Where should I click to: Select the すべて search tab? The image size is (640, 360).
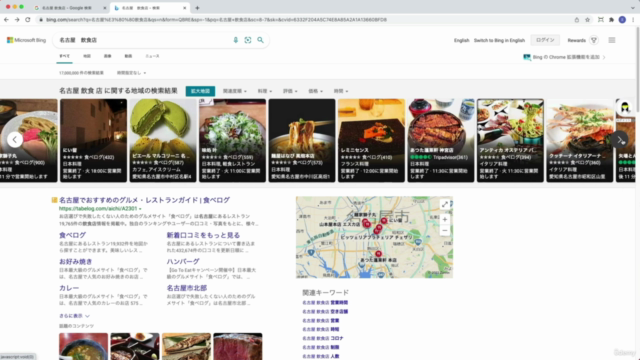(x=64, y=56)
